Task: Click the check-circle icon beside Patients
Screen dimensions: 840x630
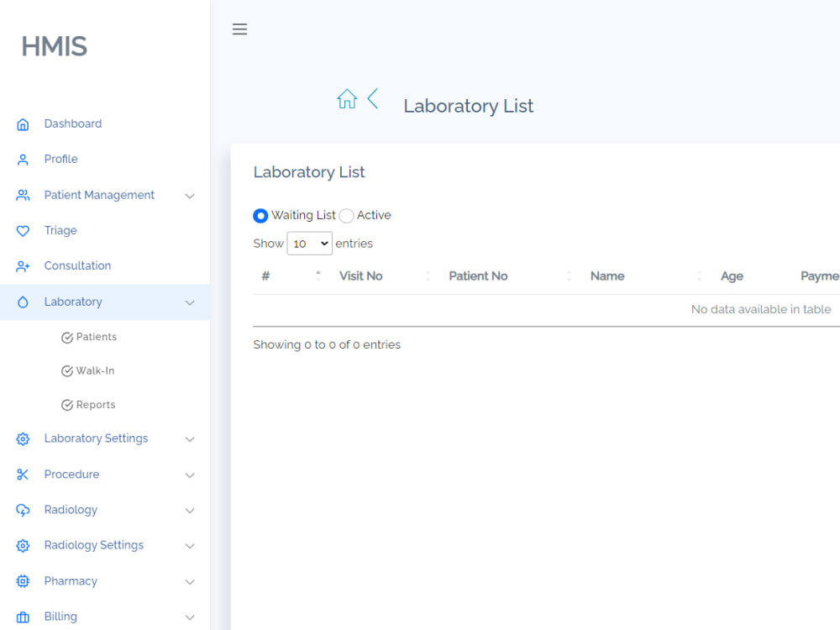Action: click(67, 338)
